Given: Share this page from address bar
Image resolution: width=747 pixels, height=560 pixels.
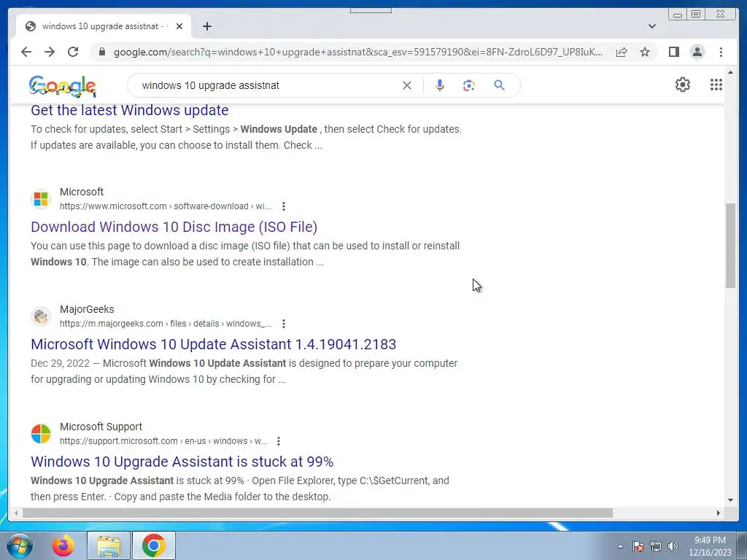Looking at the screenshot, I should coord(622,52).
